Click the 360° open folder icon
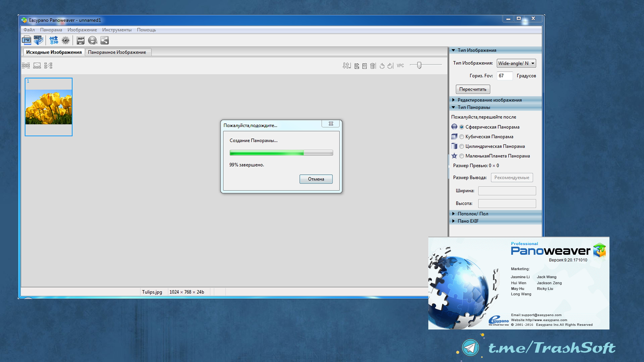 point(39,41)
